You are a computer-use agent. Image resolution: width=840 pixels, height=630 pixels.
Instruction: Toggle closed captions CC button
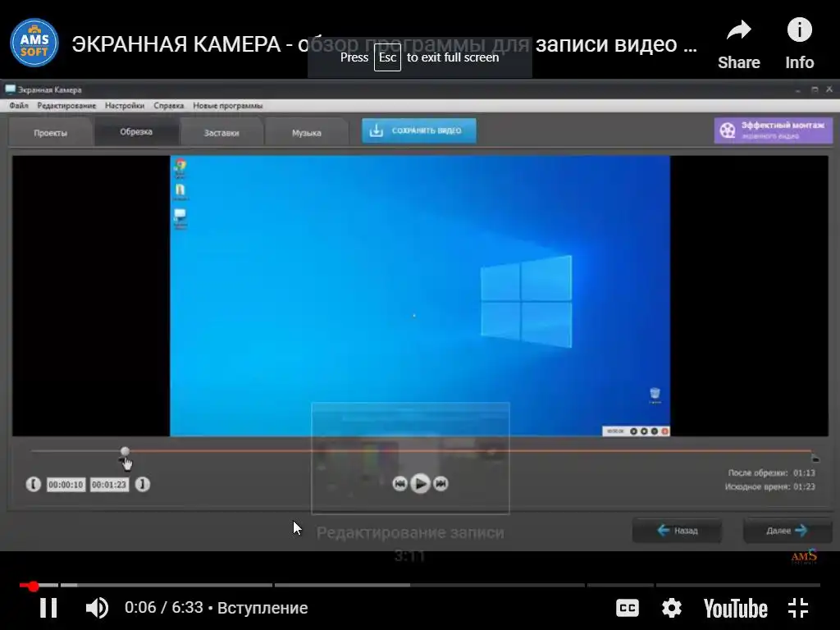(628, 608)
